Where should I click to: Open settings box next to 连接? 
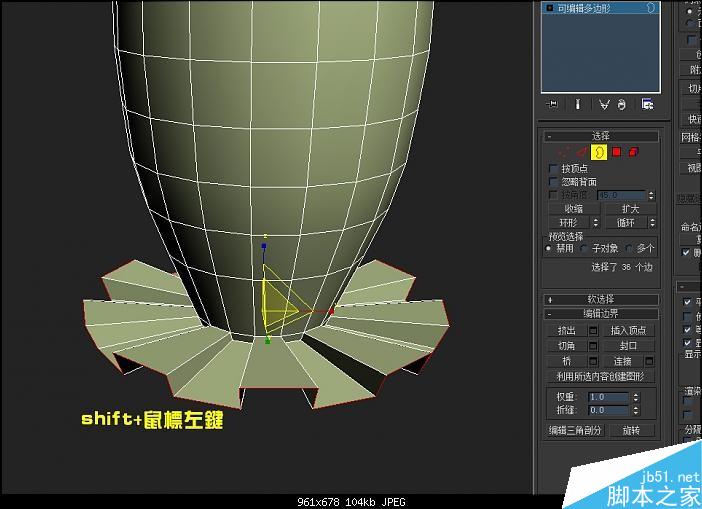tap(649, 361)
